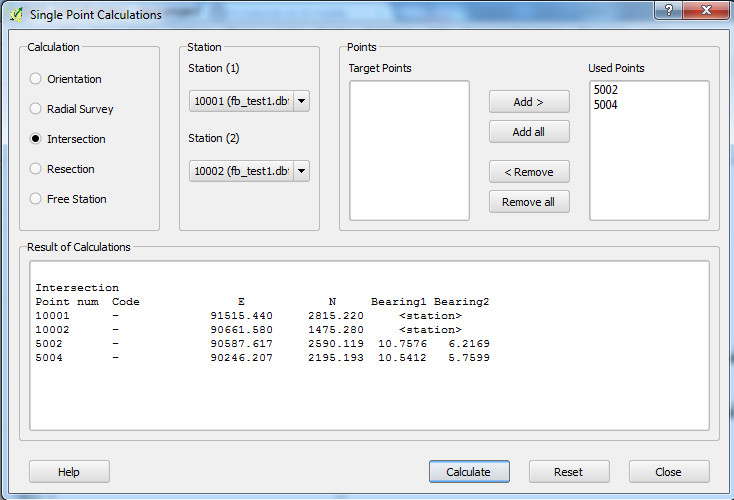Click the QGIS icon in title bar
734x500 pixels.
coord(15,14)
